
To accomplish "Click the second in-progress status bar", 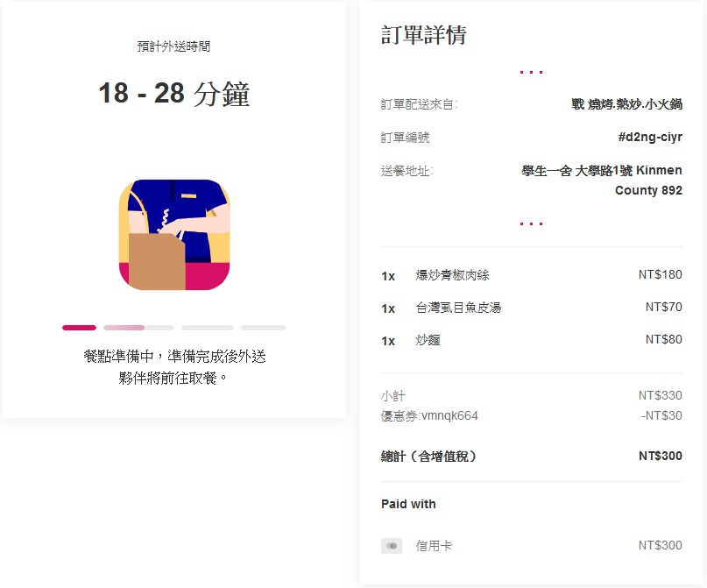I will [139, 328].
